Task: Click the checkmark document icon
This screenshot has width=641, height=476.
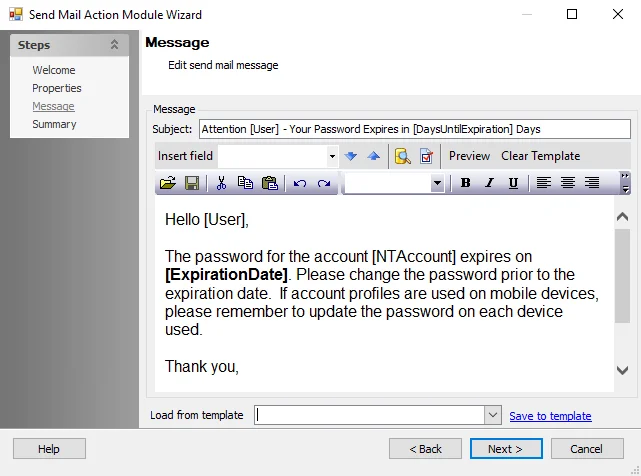Action: pos(426,156)
